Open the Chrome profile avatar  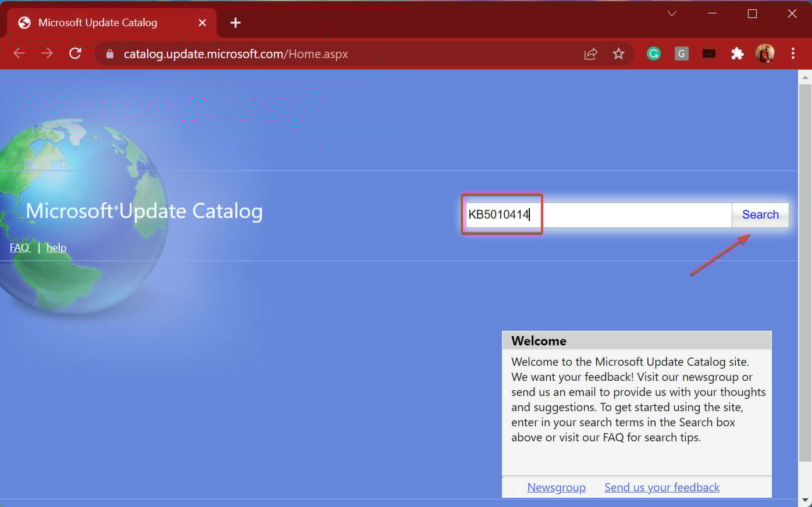[x=765, y=53]
